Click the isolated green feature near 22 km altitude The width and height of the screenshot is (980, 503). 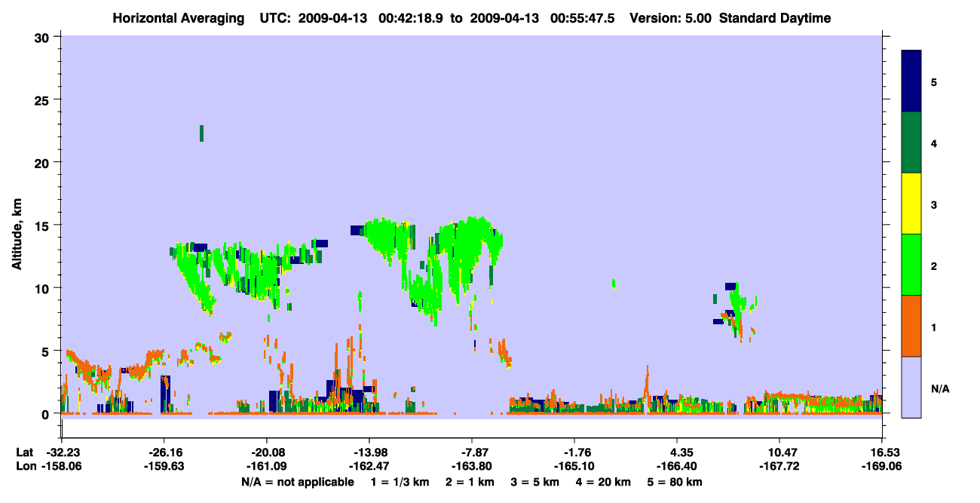pos(201,133)
